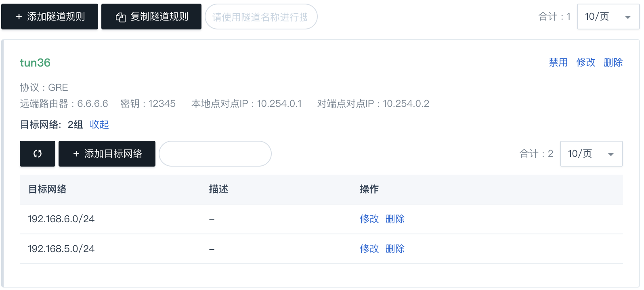Click the 禁用 link for tun36
Image resolution: width=644 pixels, height=290 pixels.
click(x=558, y=63)
